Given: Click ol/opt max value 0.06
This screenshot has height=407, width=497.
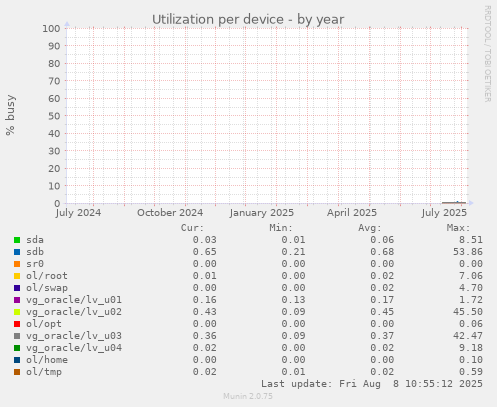Looking at the screenshot, I should (x=471, y=324).
